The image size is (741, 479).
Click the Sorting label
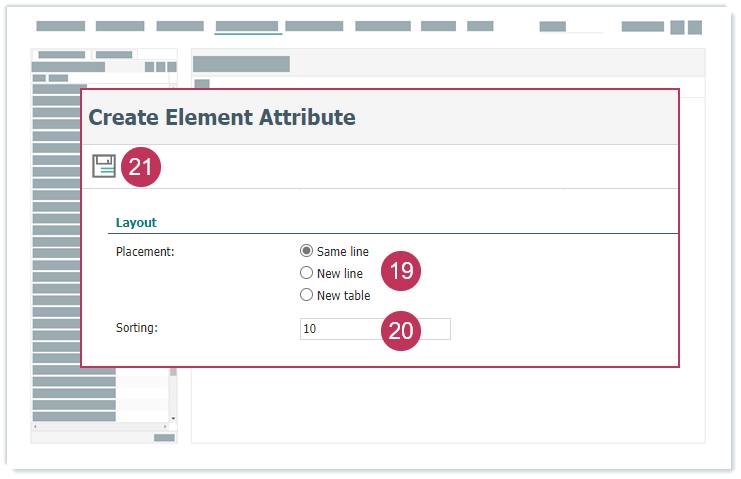138,327
